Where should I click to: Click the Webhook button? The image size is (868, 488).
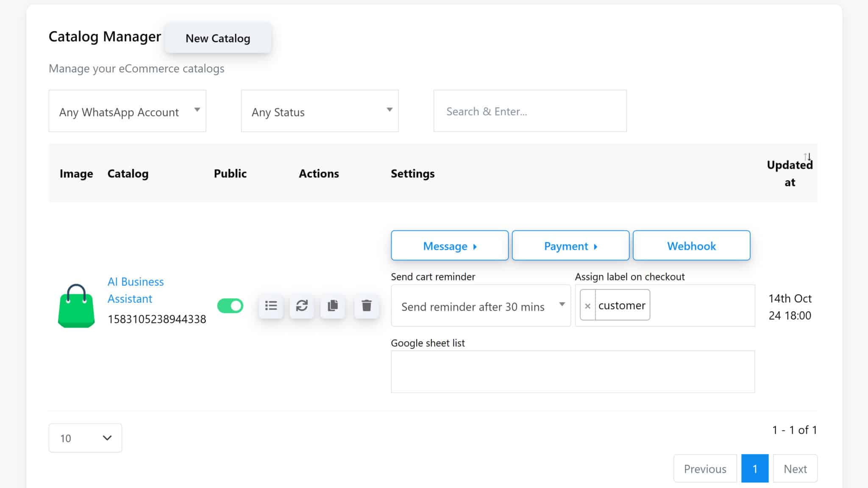[x=691, y=246]
